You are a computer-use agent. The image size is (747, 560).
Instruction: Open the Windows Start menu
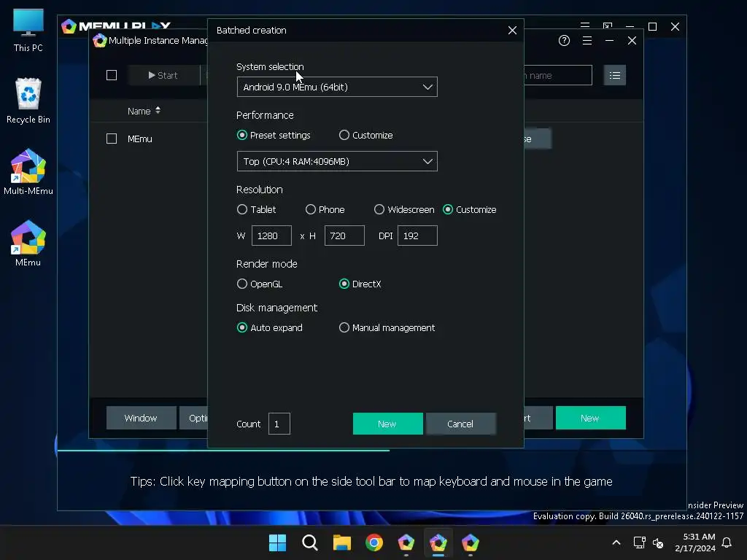point(277,542)
